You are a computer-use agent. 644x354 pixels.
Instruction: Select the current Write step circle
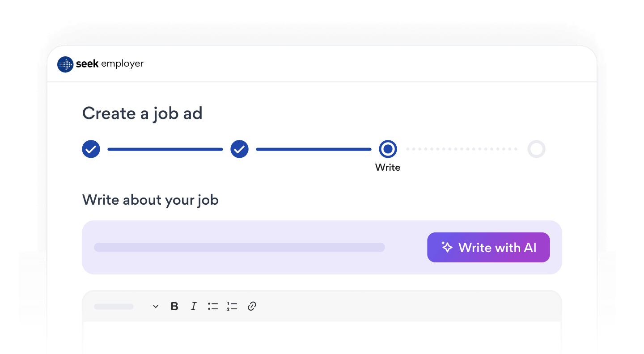point(388,149)
